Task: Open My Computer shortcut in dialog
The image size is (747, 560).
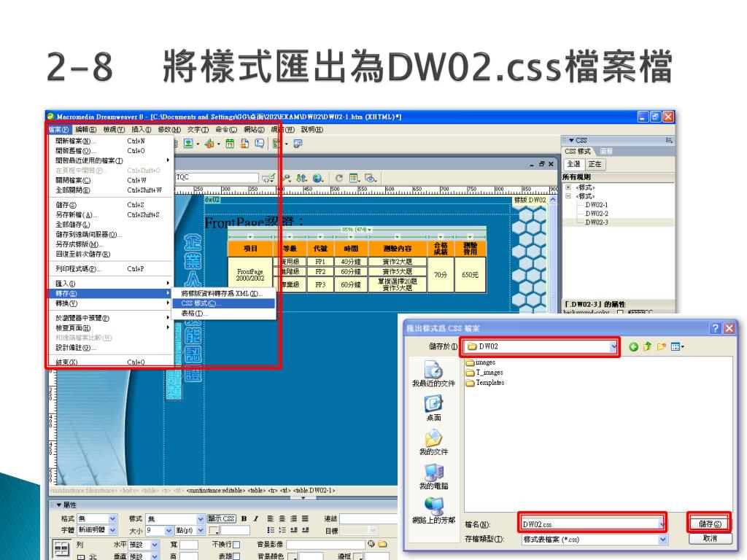Action: (433, 477)
